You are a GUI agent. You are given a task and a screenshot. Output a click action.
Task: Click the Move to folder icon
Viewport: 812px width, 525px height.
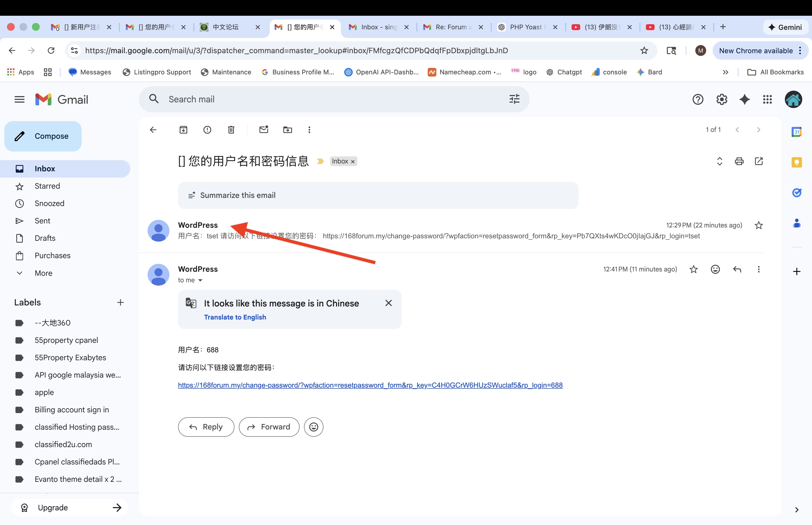288,129
